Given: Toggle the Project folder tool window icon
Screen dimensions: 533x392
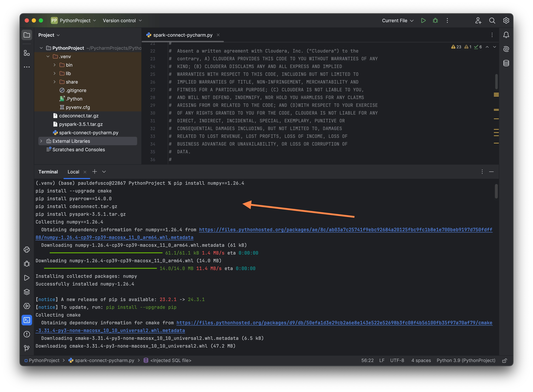Looking at the screenshot, I should (x=27, y=35).
